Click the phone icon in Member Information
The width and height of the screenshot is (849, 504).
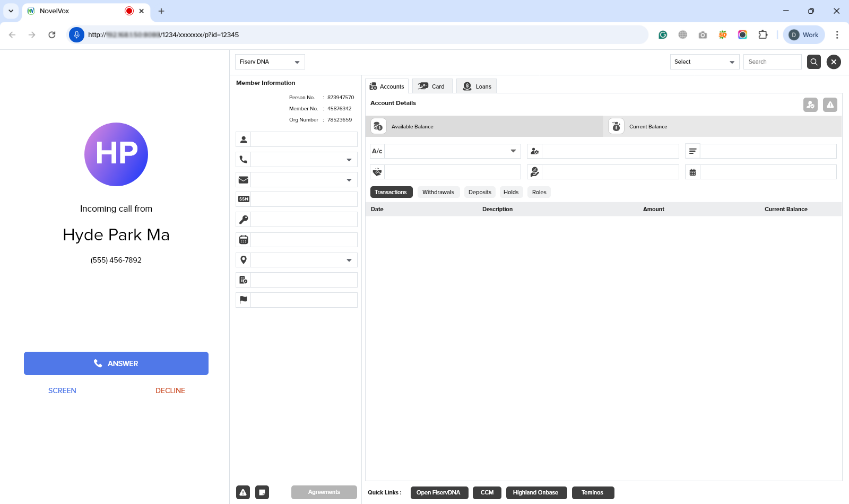(244, 160)
